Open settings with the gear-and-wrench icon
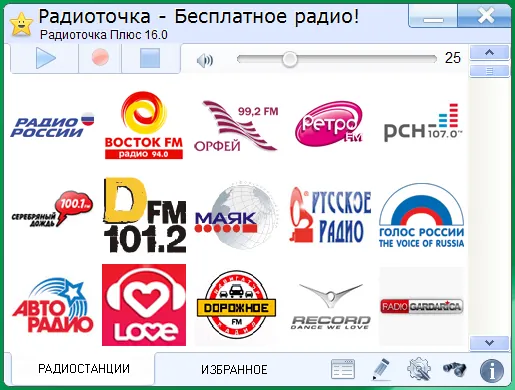 click(x=419, y=369)
